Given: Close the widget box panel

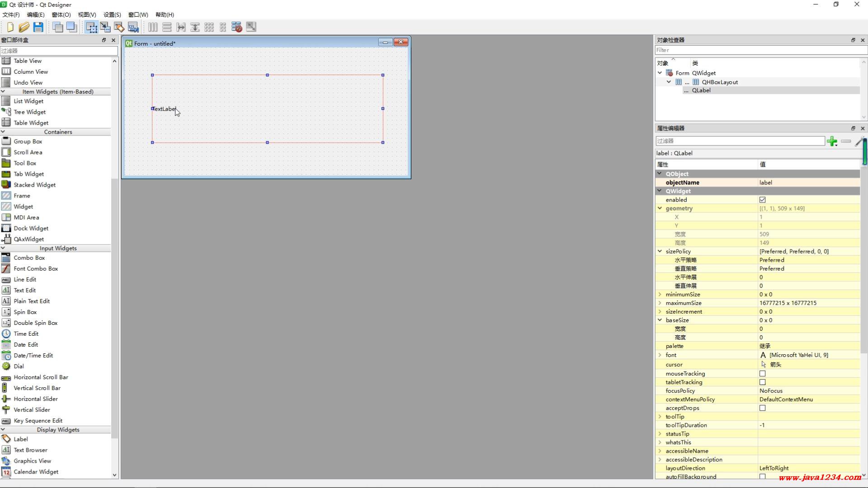Looking at the screenshot, I should pos(113,40).
